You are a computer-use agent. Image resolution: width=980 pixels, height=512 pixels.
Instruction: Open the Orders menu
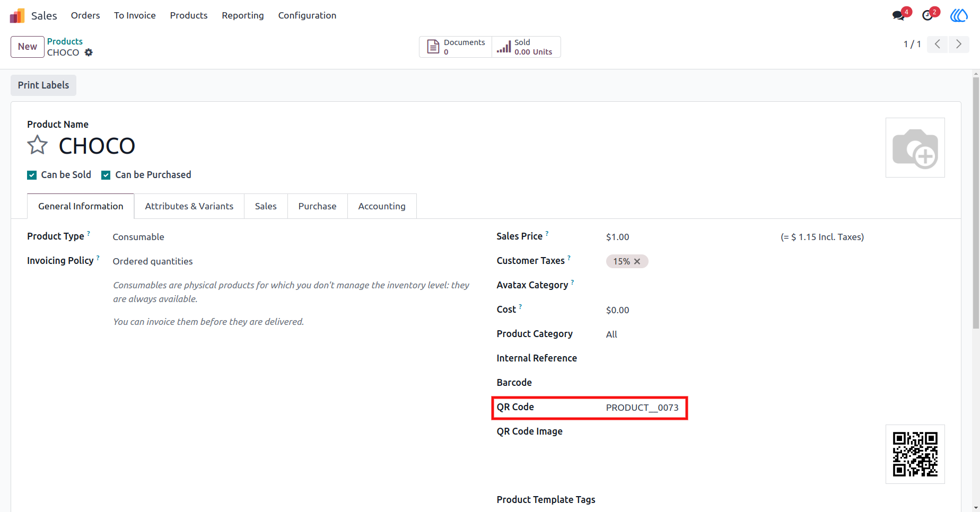(x=85, y=15)
